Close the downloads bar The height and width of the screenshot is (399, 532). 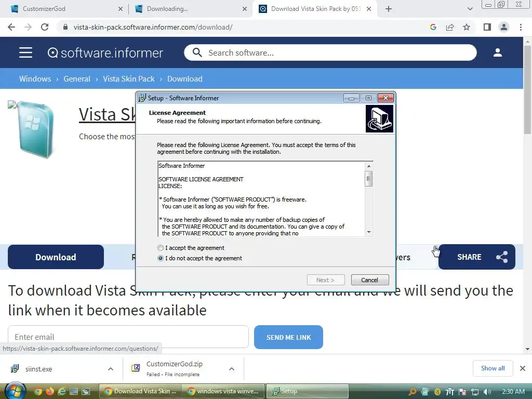pyautogui.click(x=523, y=368)
